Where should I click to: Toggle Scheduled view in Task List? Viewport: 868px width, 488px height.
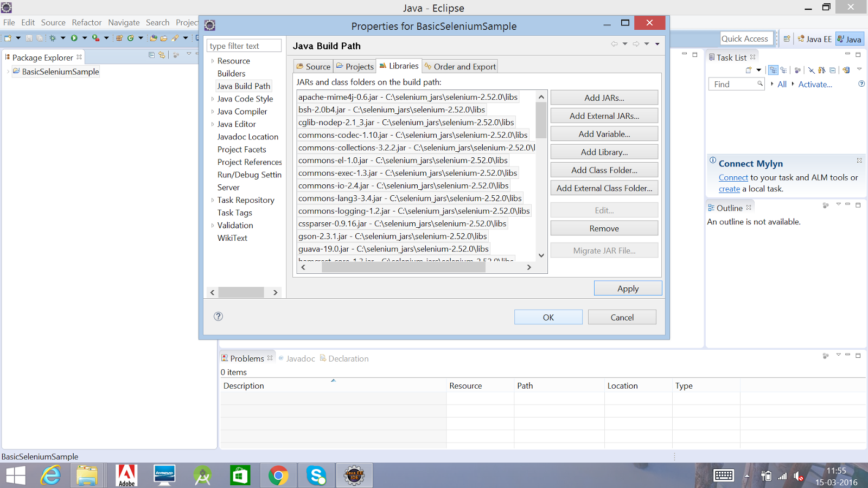point(783,70)
